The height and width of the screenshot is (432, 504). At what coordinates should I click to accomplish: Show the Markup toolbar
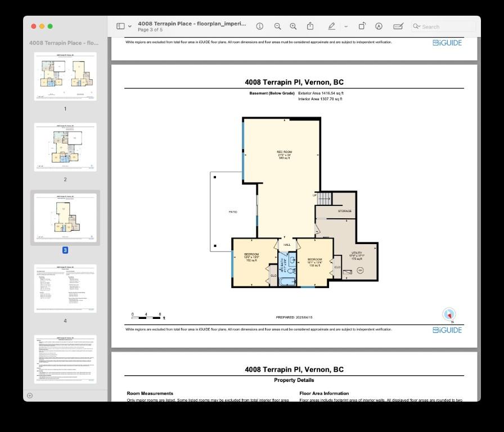point(379,26)
